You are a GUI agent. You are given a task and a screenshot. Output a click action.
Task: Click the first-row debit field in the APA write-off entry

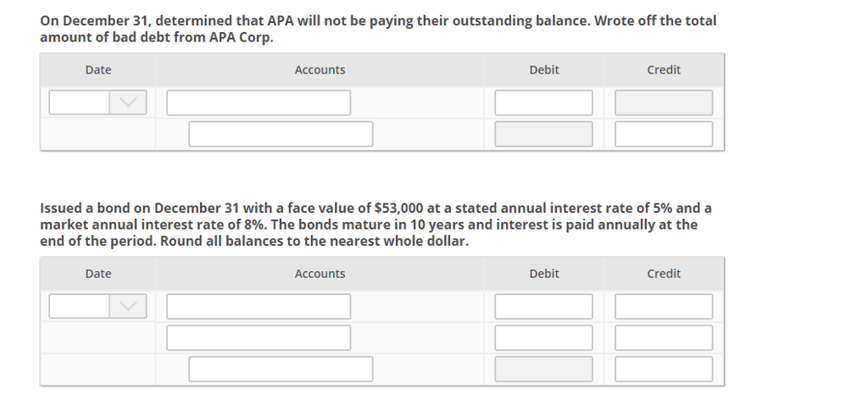click(x=543, y=103)
